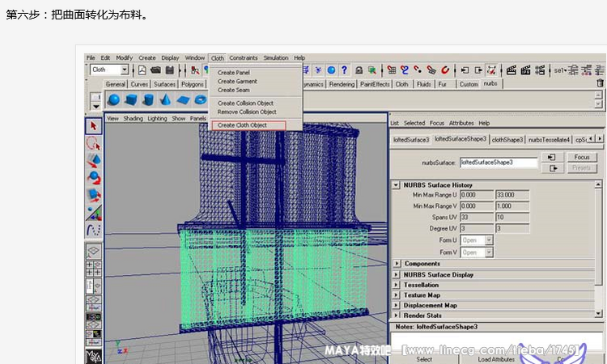Click the torus primitive shelf icon
The width and height of the screenshot is (607, 364).
(199, 100)
